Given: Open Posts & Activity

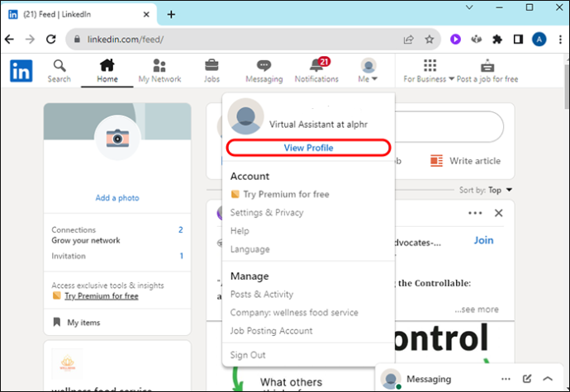Looking at the screenshot, I should click(x=262, y=295).
